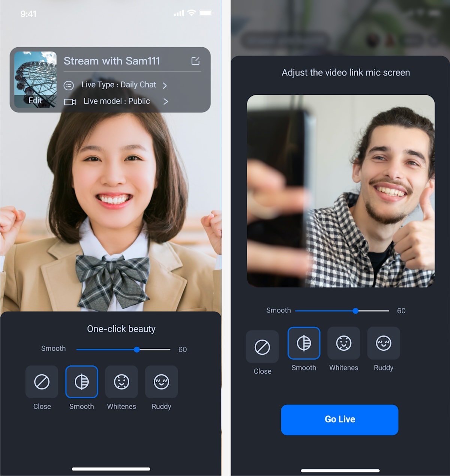Tap the battery status icon
This screenshot has height=476, width=450.
pyautogui.click(x=205, y=13)
